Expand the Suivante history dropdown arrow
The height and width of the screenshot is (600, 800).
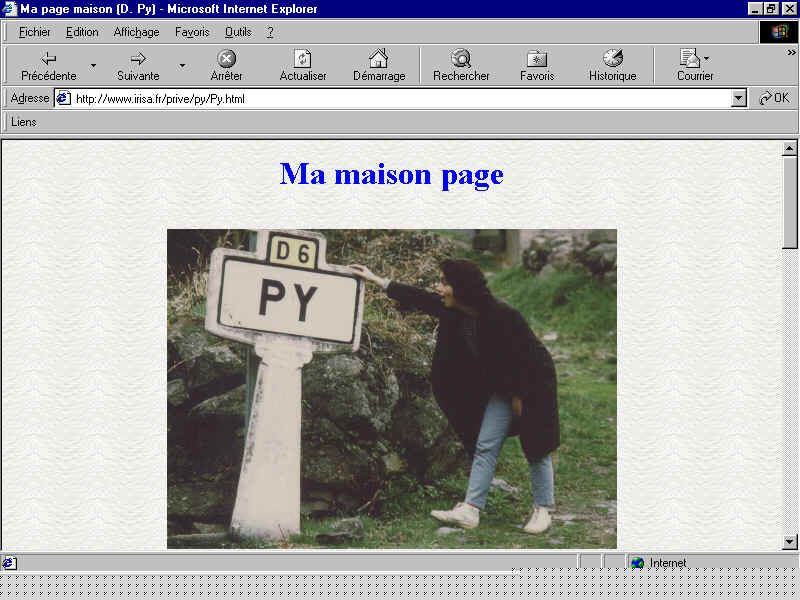182,65
